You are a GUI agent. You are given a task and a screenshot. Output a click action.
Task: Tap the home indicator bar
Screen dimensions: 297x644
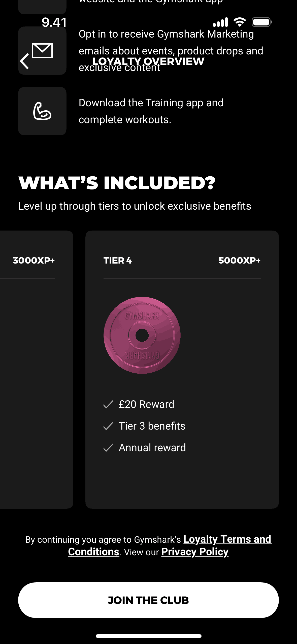(x=148, y=636)
